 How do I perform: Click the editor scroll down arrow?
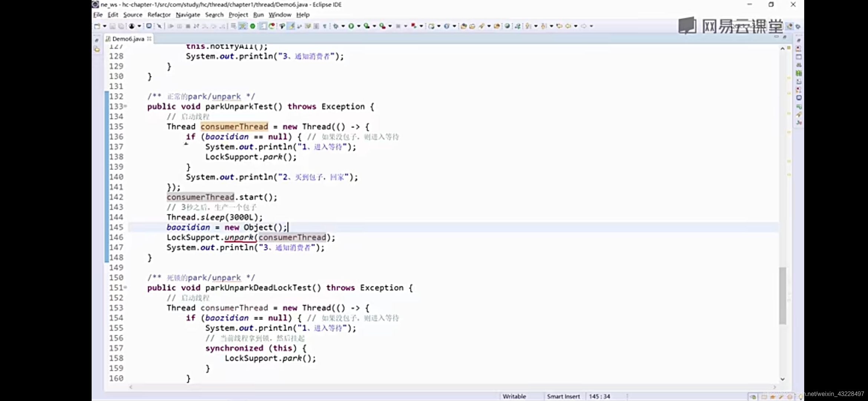pyautogui.click(x=783, y=379)
